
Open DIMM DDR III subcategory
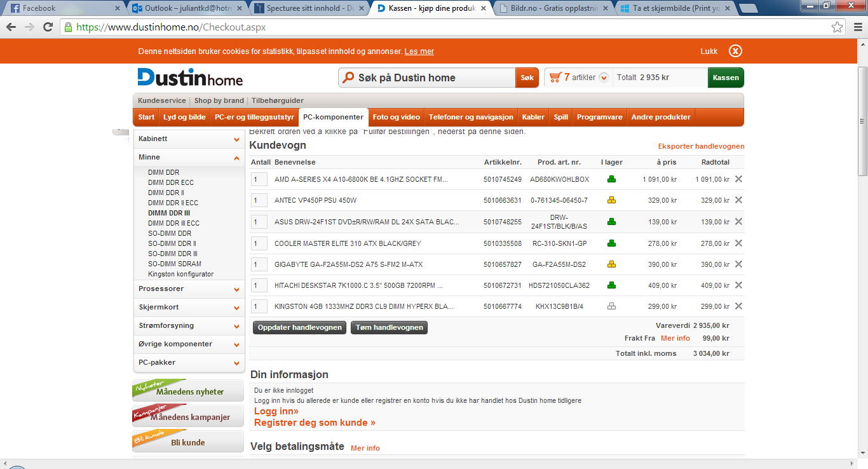coord(169,213)
